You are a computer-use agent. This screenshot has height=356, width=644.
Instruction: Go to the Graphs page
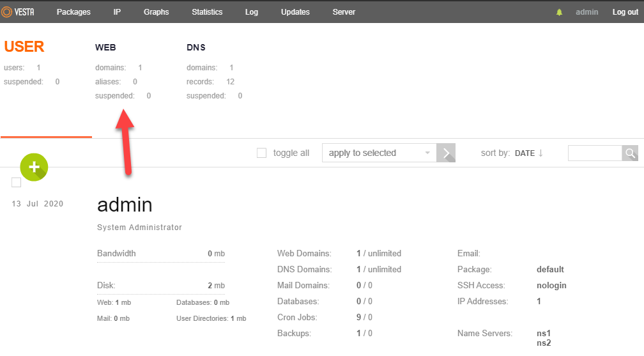pos(156,12)
